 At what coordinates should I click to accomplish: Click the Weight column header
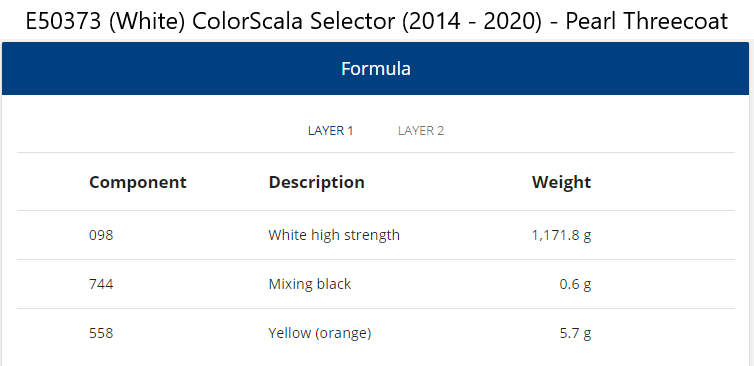click(x=561, y=182)
